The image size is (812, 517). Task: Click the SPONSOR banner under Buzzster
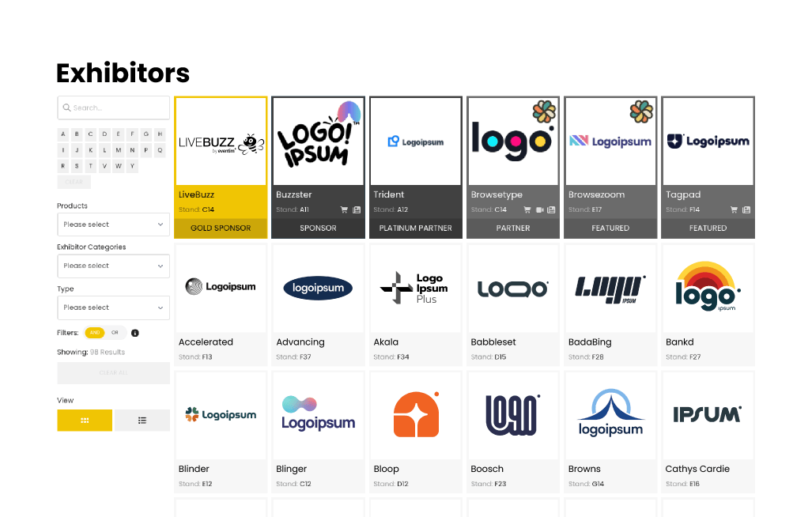318,228
